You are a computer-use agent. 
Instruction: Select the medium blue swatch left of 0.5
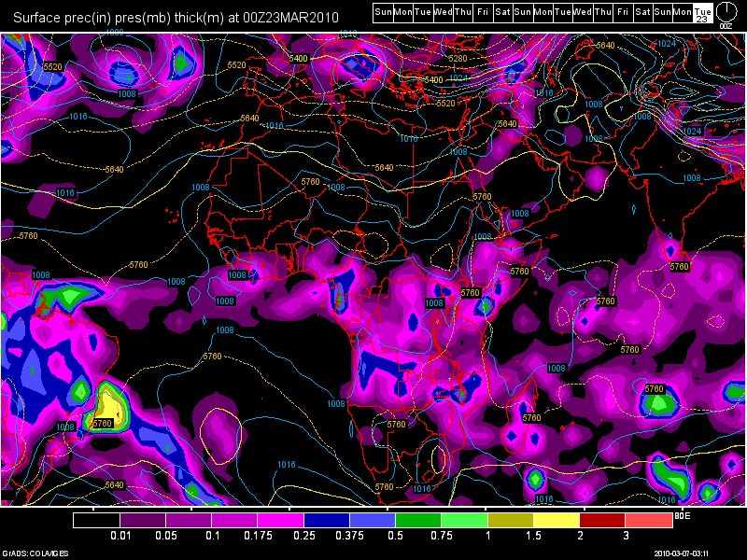click(373, 520)
